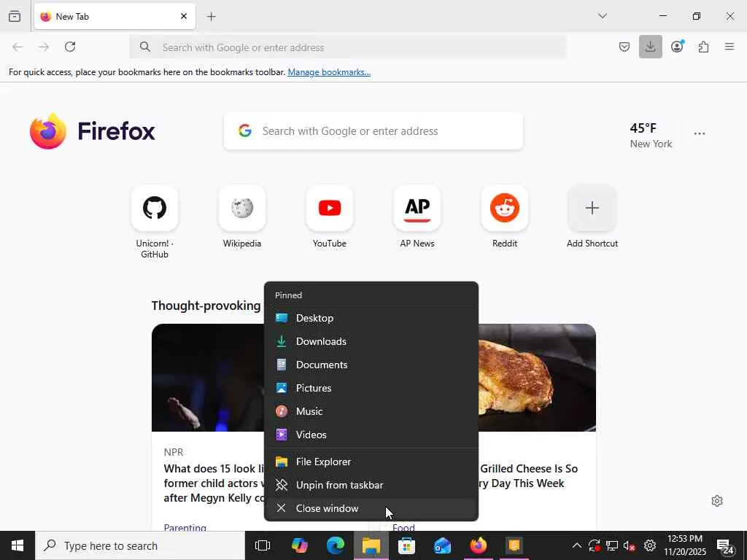Screen dimensions: 747x560
Task: Click the Add Shortcut tile
Action: point(592,217)
